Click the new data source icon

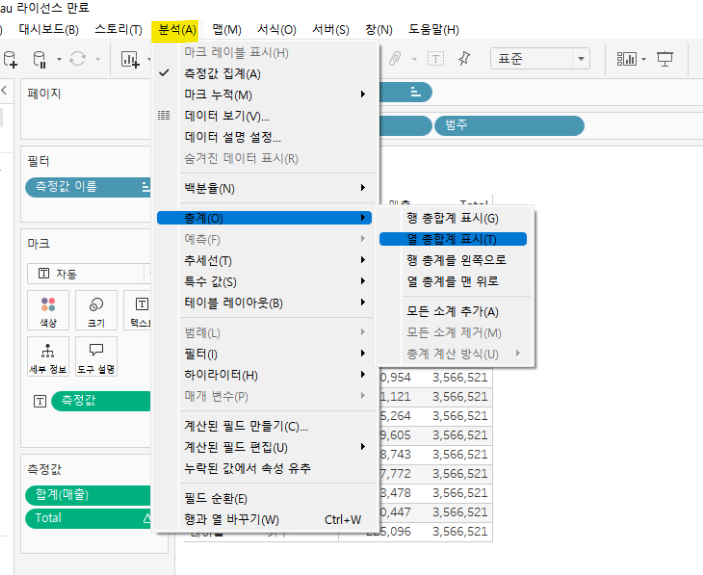pos(10,59)
